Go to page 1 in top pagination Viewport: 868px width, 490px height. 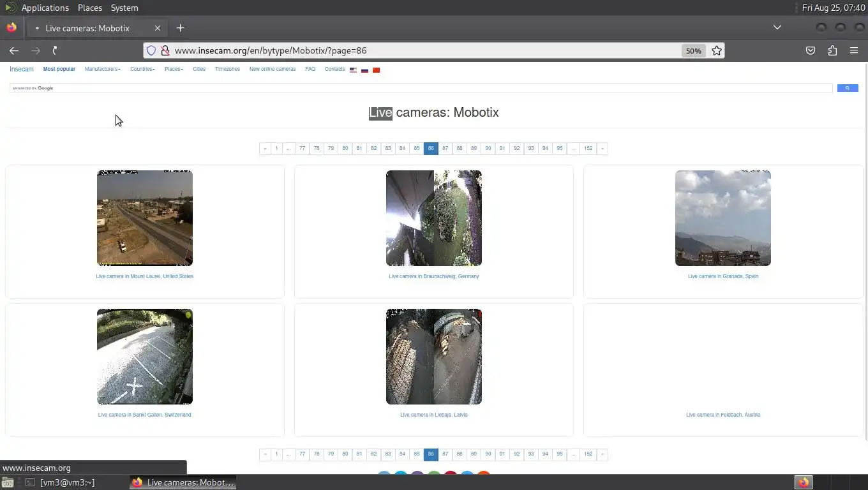point(276,148)
